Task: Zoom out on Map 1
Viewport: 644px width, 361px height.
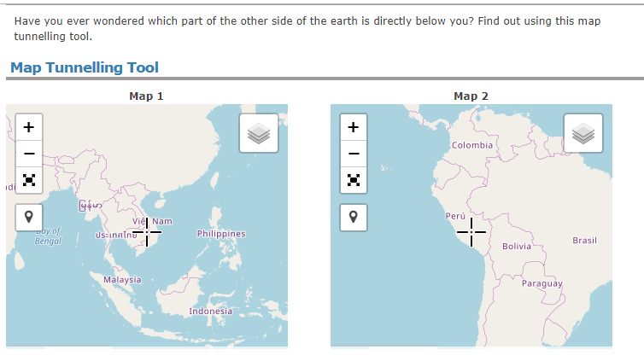Action: coord(29,154)
